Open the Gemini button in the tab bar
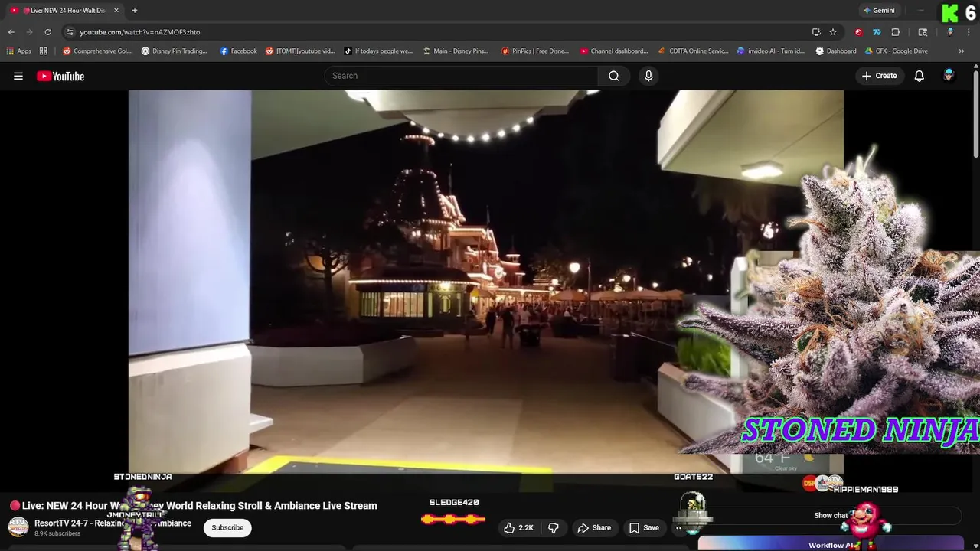 click(x=879, y=10)
